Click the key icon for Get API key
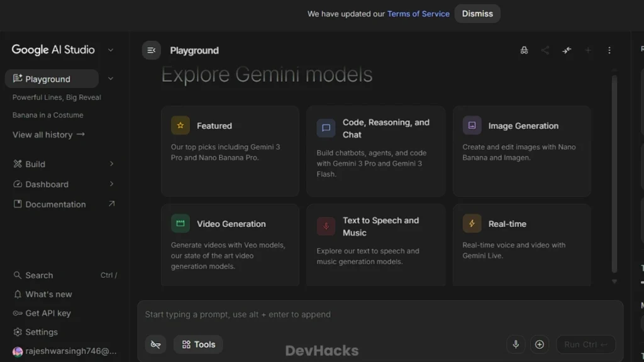Viewport: 644px width, 362px height. coord(17,313)
